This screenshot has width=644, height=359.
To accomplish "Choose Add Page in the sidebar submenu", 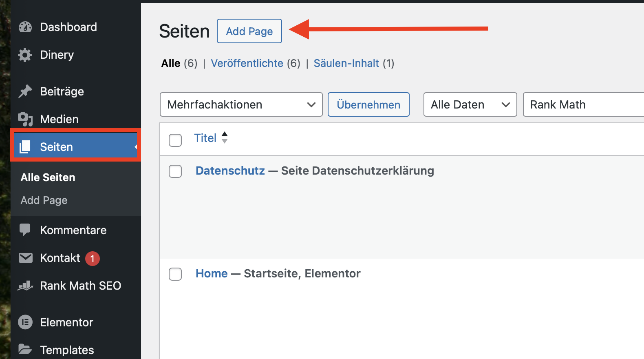I will pos(44,200).
